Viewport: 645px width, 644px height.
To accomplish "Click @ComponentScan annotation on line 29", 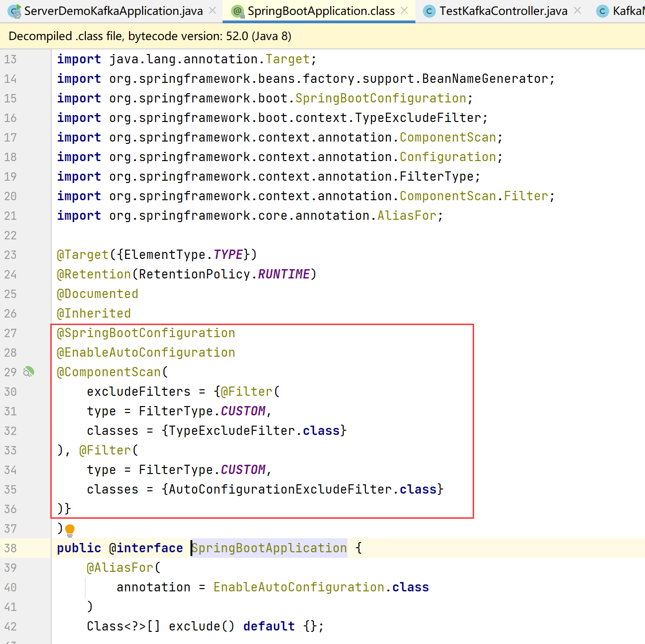I will (109, 372).
